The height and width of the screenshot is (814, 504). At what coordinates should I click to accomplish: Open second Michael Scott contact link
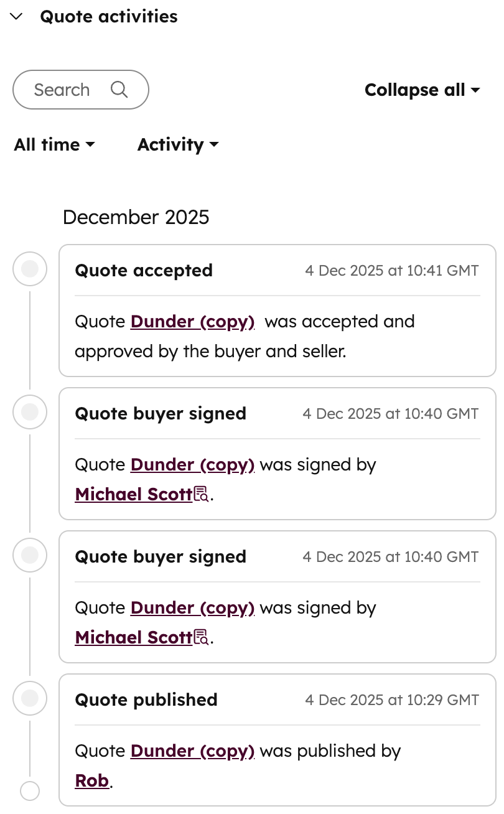coord(133,638)
